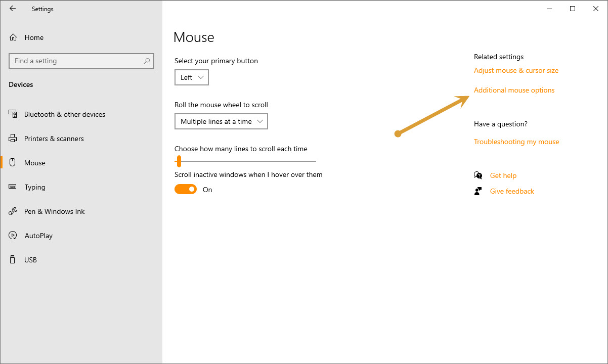Click the AutoPlay disc icon
Image resolution: width=608 pixels, height=364 pixels.
click(13, 236)
